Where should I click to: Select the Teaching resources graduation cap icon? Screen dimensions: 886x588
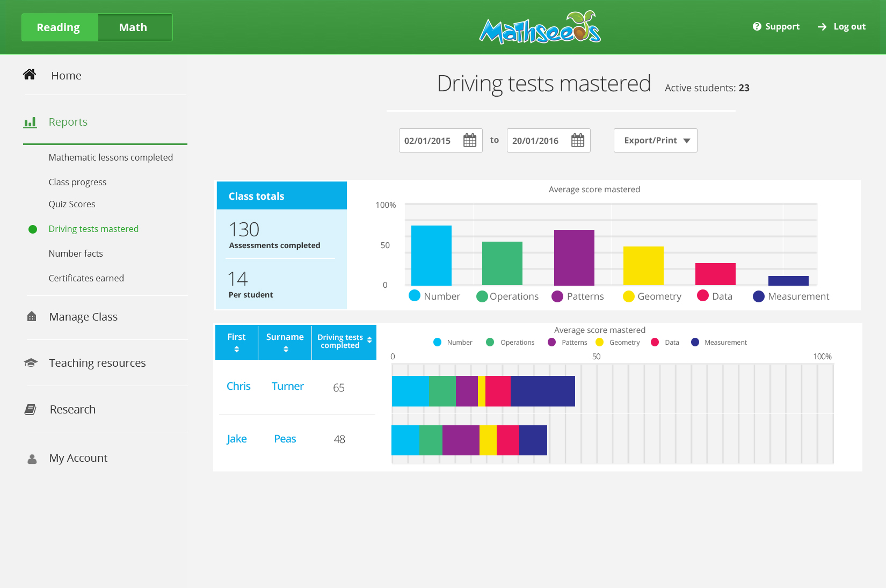pyautogui.click(x=31, y=362)
